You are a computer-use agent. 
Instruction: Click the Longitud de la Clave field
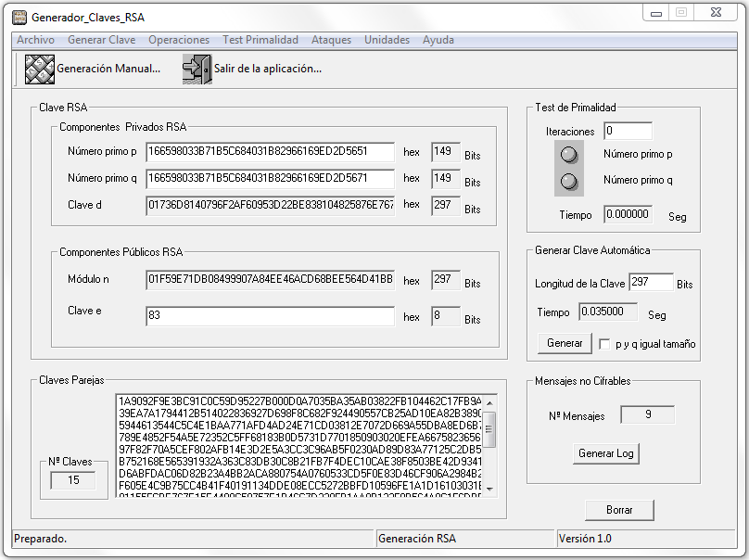(651, 283)
